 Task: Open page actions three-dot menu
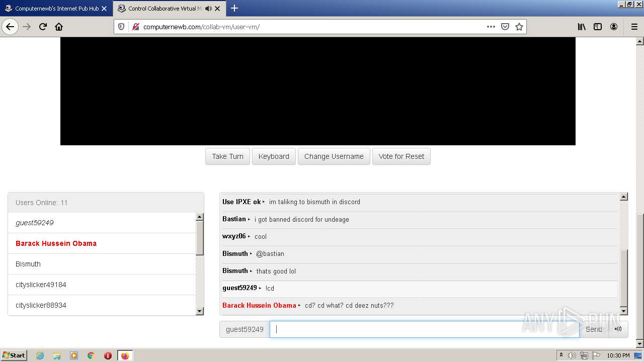point(491,27)
